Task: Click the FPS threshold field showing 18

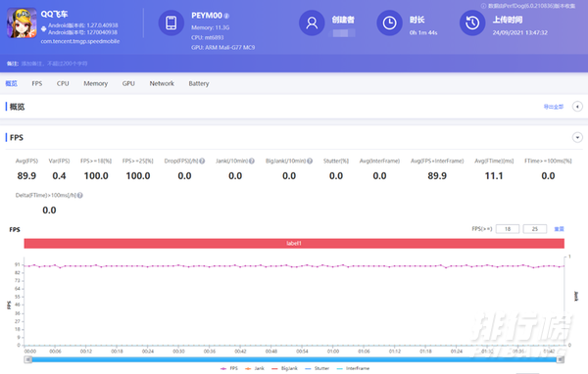Action: (x=508, y=229)
